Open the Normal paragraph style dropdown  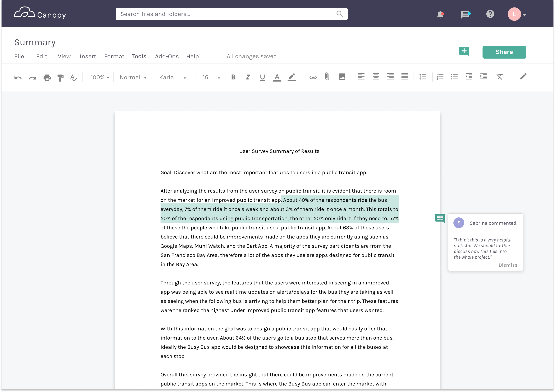tap(133, 78)
